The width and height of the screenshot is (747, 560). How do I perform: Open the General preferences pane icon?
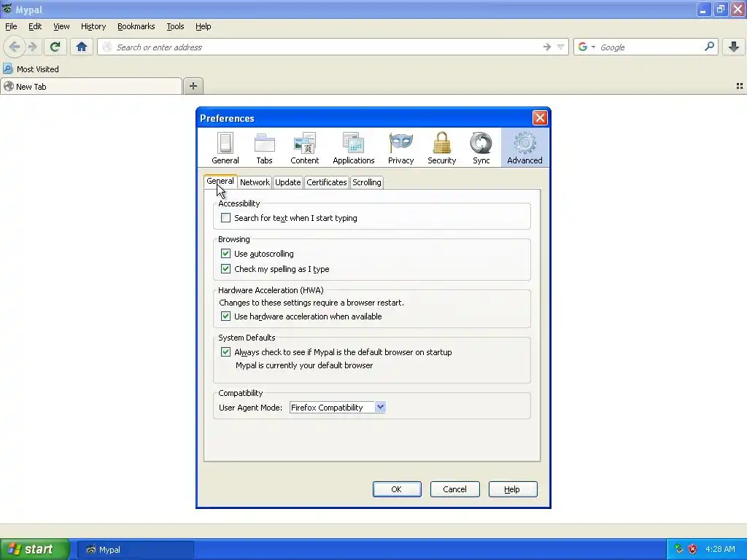(x=225, y=148)
